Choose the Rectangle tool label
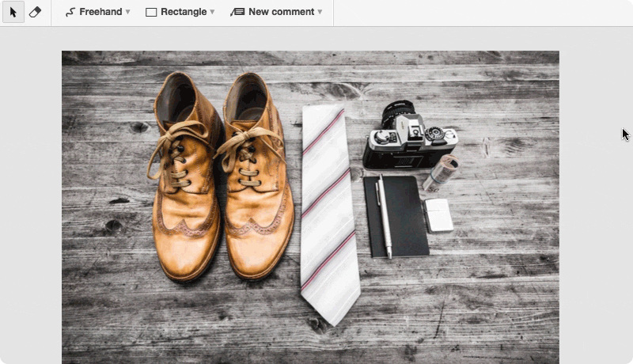 (184, 12)
